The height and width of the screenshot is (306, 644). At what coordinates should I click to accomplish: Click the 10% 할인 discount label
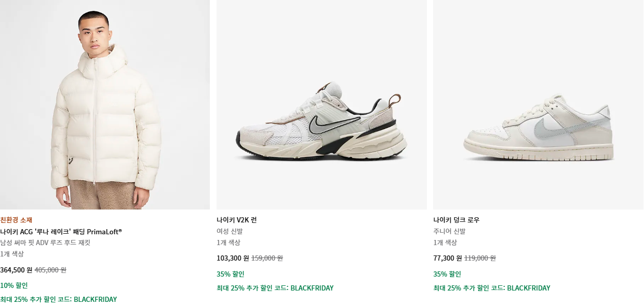pyautogui.click(x=14, y=285)
